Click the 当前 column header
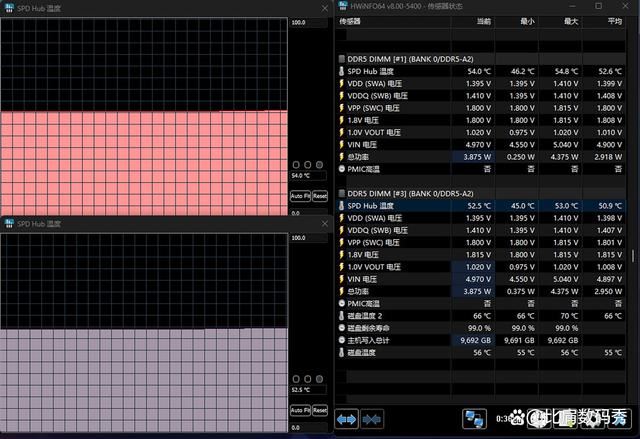 (x=484, y=20)
